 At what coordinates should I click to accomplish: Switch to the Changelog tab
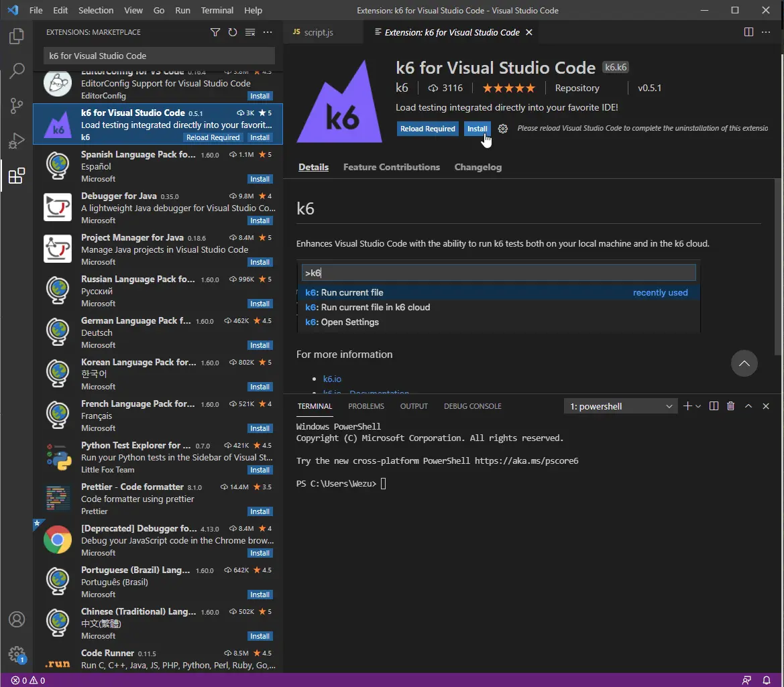click(478, 167)
